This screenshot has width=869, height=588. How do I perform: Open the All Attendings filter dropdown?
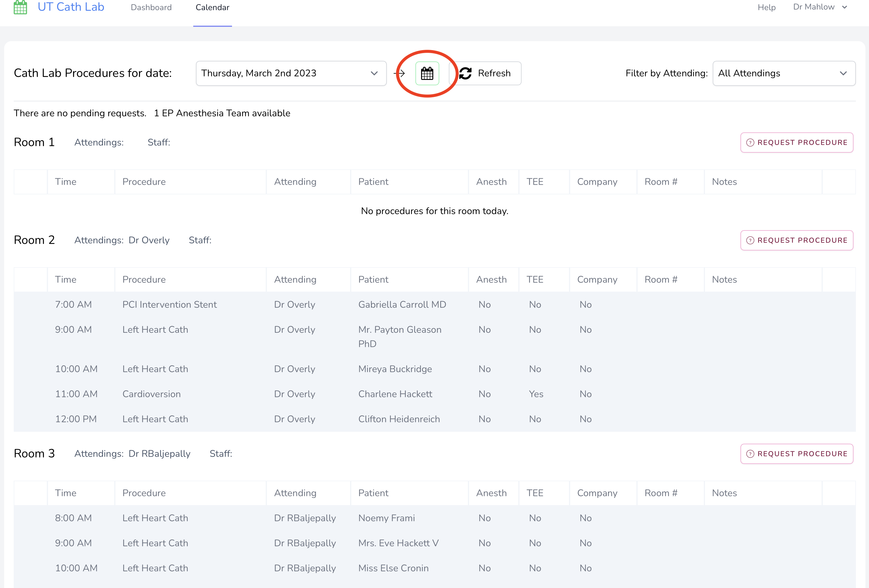click(784, 73)
